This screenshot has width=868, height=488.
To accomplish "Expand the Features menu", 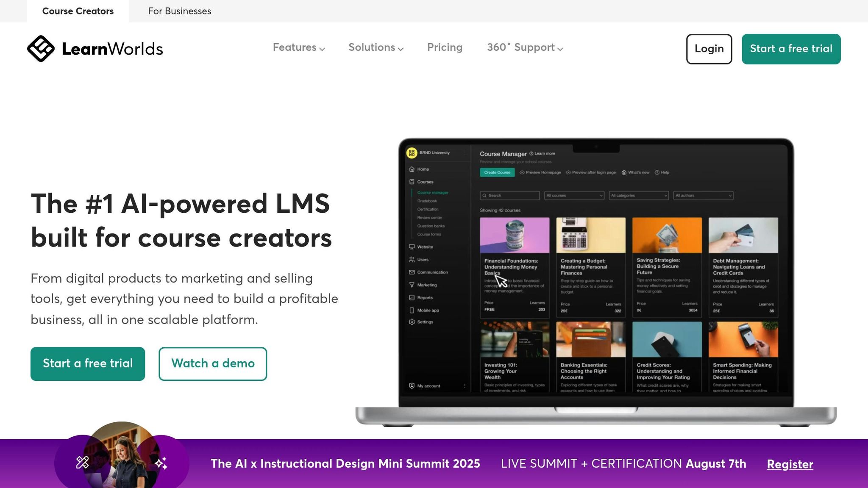I will 299,47.
